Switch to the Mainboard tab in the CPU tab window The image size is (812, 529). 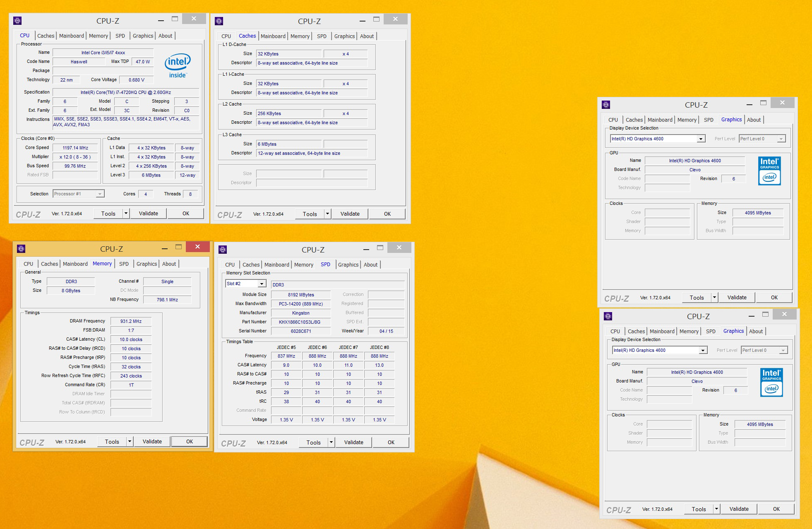click(71, 36)
